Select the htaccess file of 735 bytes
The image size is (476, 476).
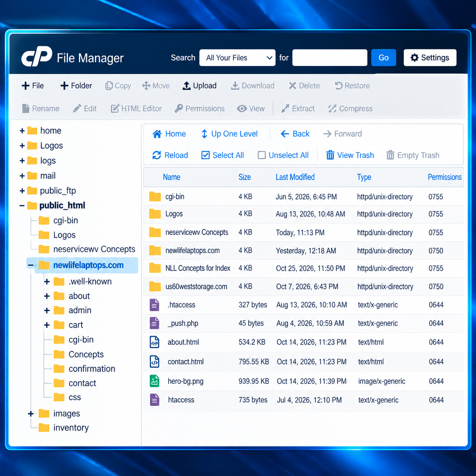point(303,400)
